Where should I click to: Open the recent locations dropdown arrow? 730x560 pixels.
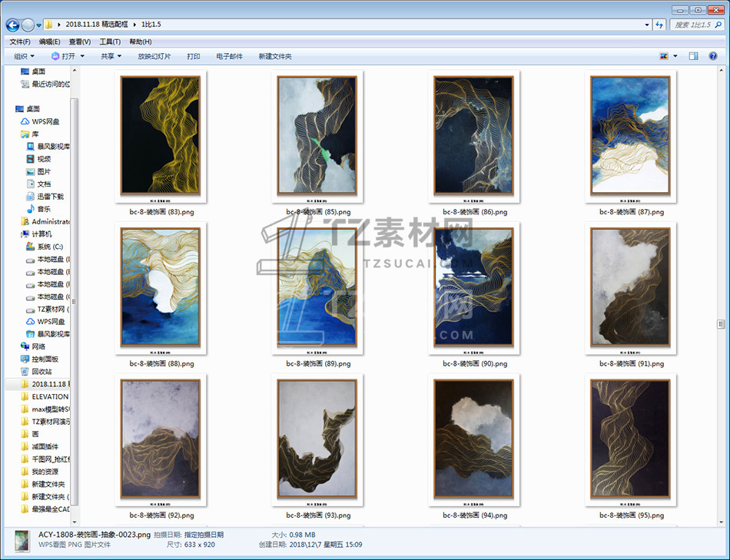click(38, 25)
